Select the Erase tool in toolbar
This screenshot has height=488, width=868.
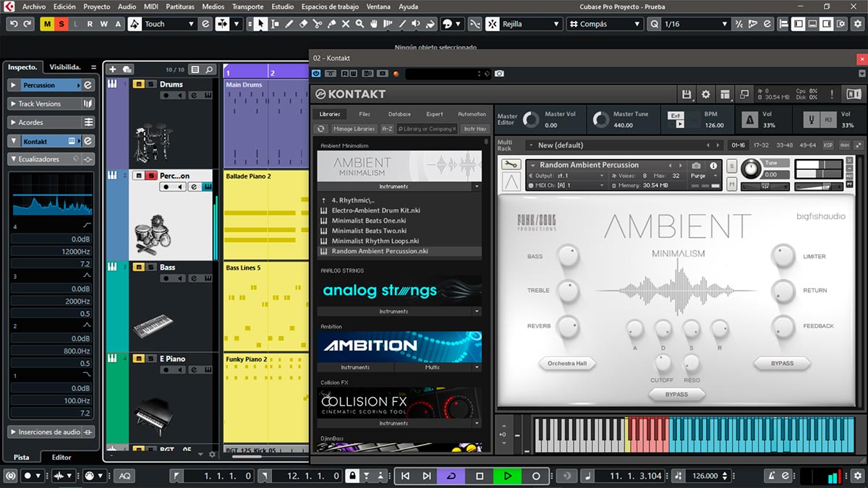point(303,24)
